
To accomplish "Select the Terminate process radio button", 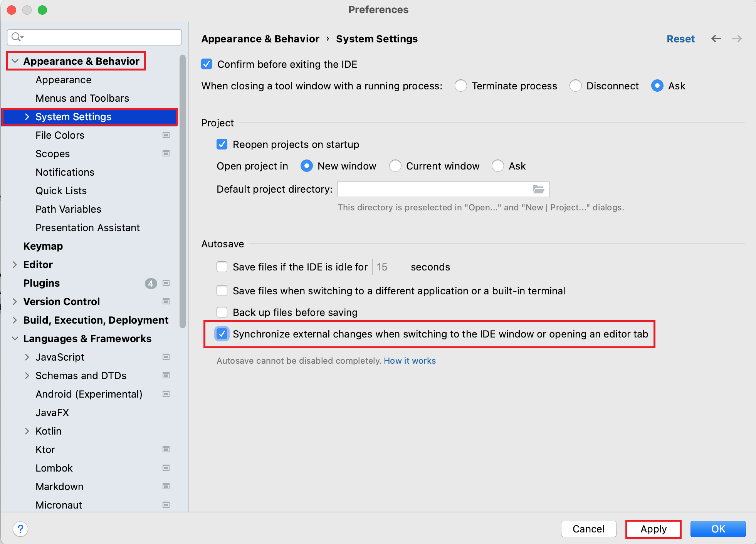I will point(460,86).
